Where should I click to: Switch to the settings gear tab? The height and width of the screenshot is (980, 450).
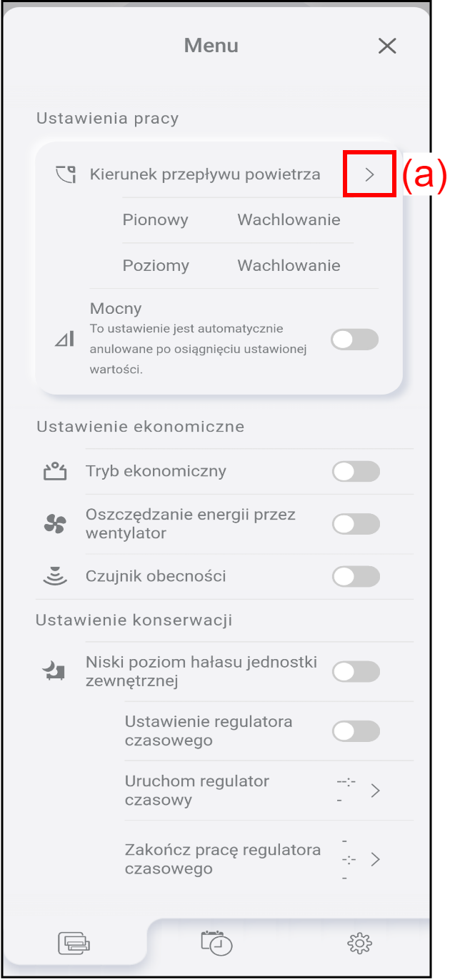coord(359,944)
